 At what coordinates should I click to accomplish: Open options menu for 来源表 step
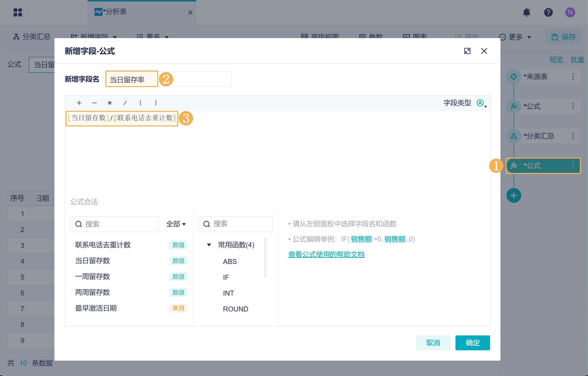(x=573, y=77)
